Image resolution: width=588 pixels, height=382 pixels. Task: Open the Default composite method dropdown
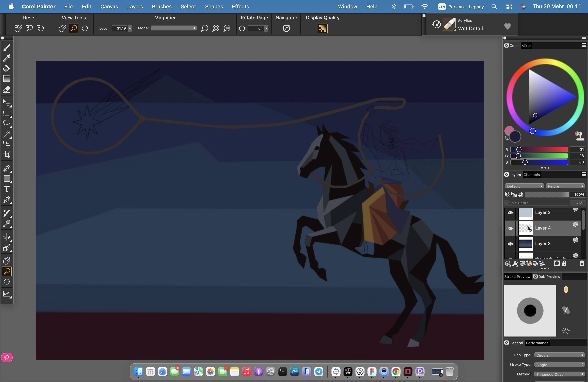click(x=524, y=186)
